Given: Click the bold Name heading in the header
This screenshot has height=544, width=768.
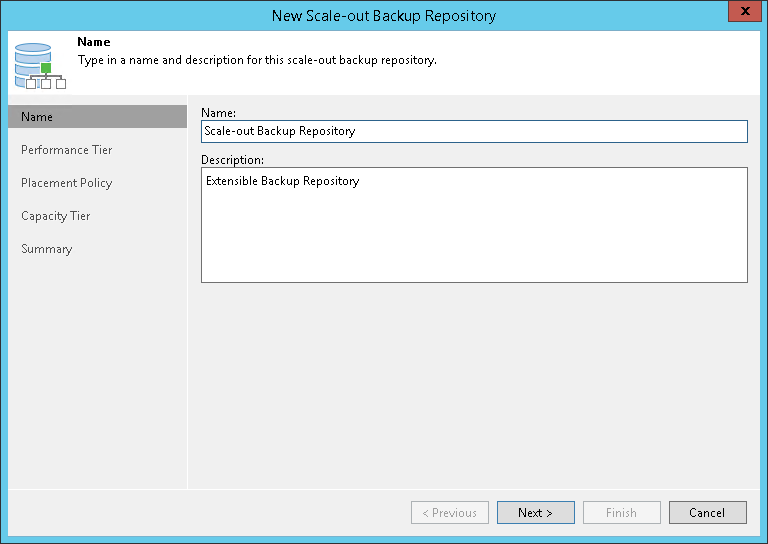Looking at the screenshot, I should pos(94,43).
